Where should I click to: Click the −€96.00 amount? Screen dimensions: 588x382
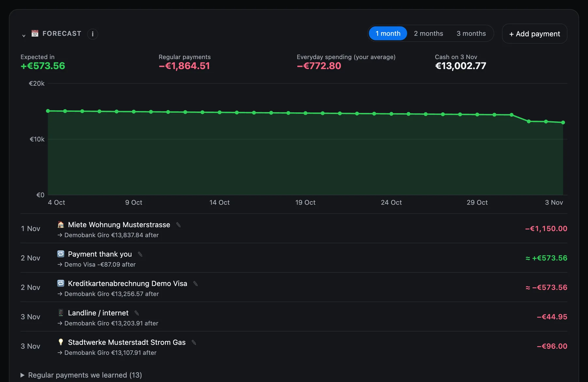[552, 346]
